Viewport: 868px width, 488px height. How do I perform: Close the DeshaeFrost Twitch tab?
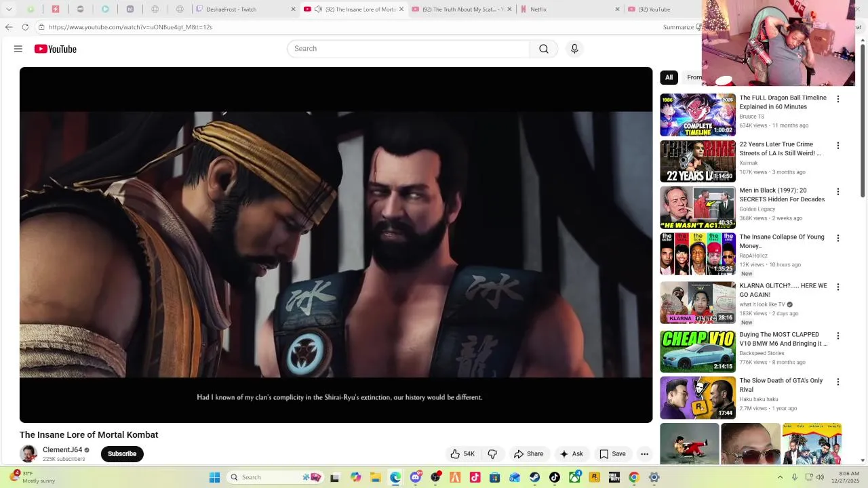click(293, 9)
